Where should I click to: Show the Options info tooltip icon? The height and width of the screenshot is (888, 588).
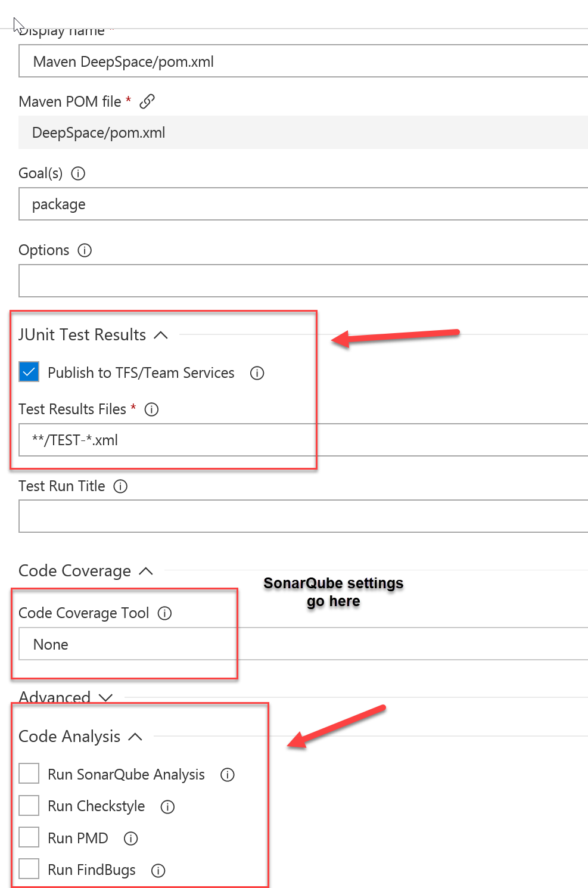pos(85,250)
